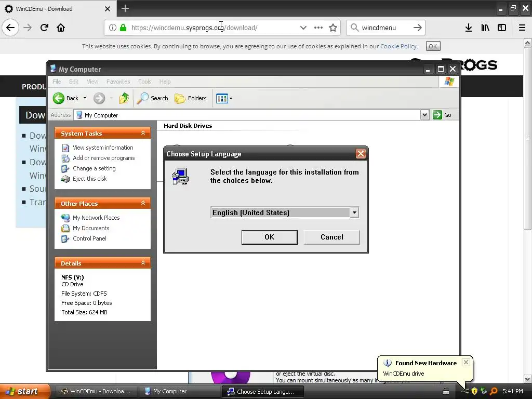
Task: Cancel the Choose Setup Language dialog
Action: tap(332, 237)
